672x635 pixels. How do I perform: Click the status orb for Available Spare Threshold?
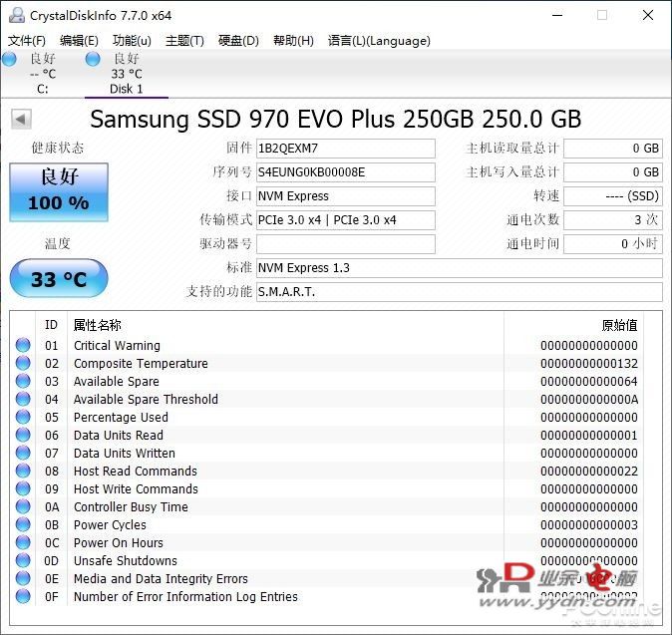[23, 399]
